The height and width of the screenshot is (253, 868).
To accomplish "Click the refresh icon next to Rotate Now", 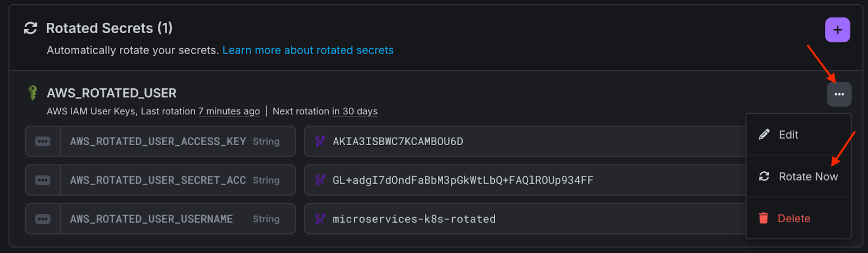I will pyautogui.click(x=764, y=176).
